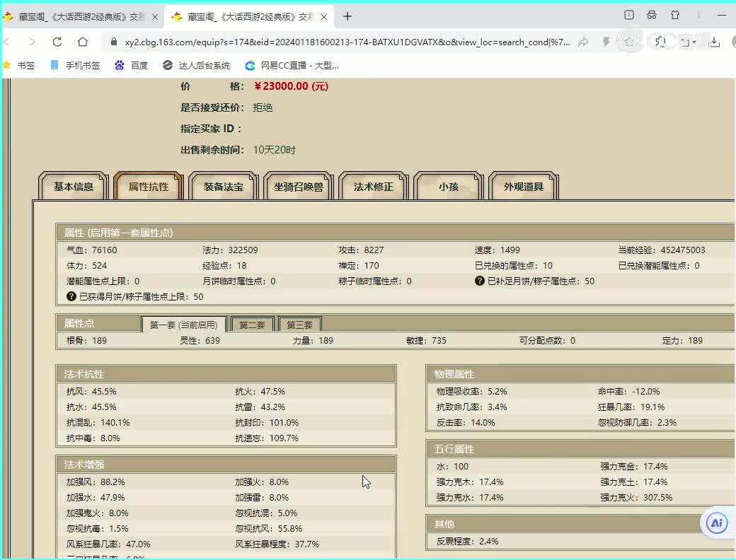Click the 速度: 1499 value
736x560 pixels.
click(497, 250)
